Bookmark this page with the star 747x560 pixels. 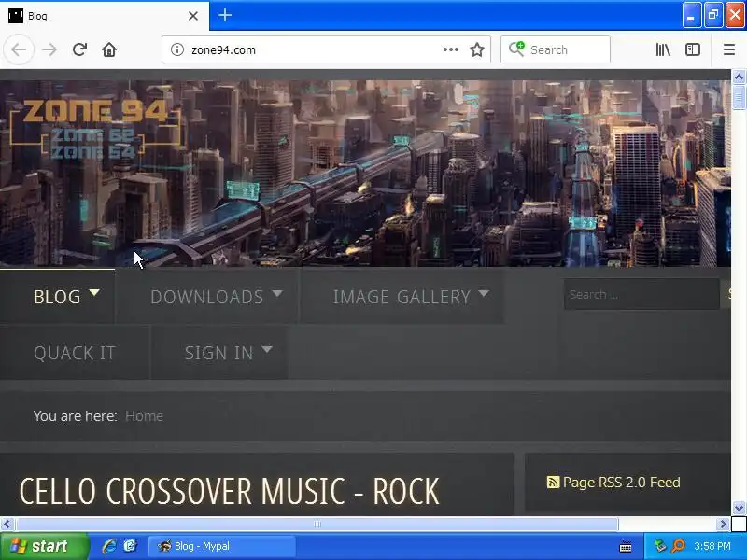coord(477,49)
